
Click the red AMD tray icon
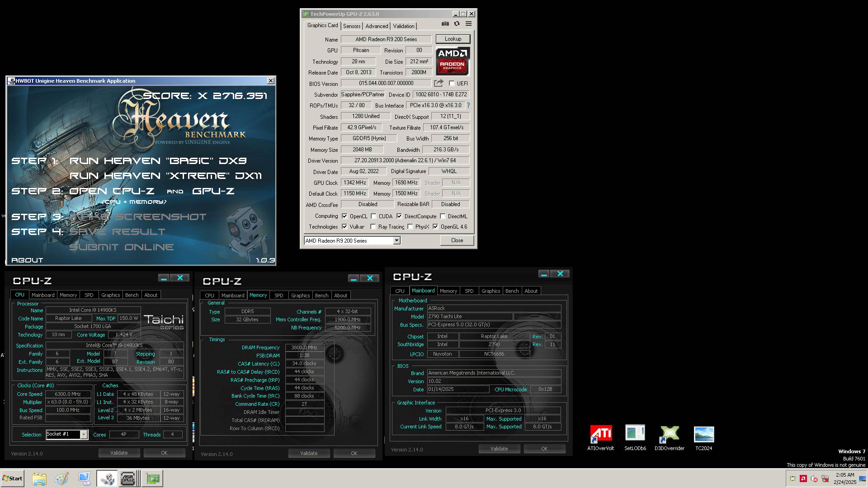pyautogui.click(x=803, y=479)
